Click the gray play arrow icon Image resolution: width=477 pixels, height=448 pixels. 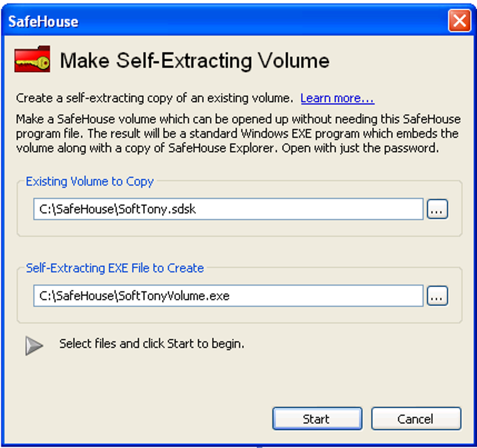tap(34, 346)
